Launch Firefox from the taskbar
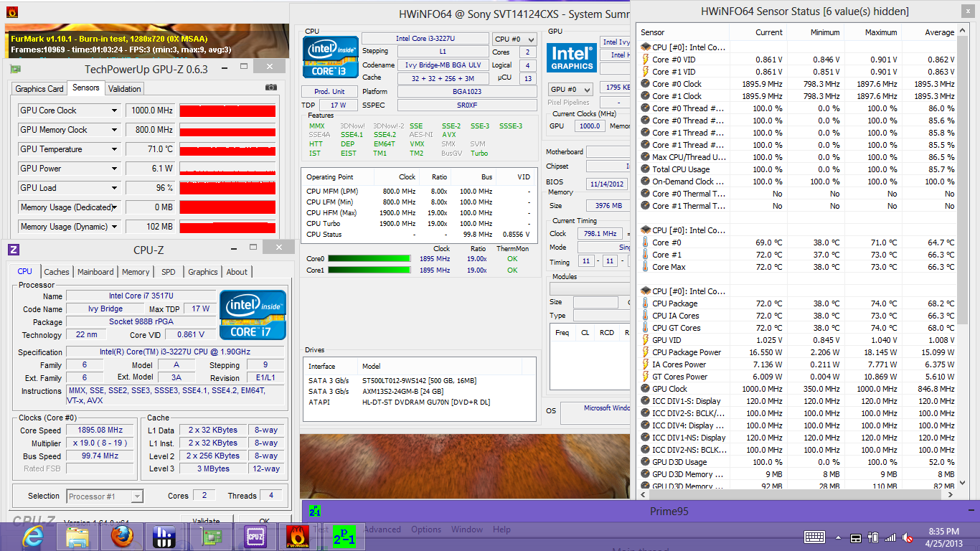 pyautogui.click(x=122, y=536)
